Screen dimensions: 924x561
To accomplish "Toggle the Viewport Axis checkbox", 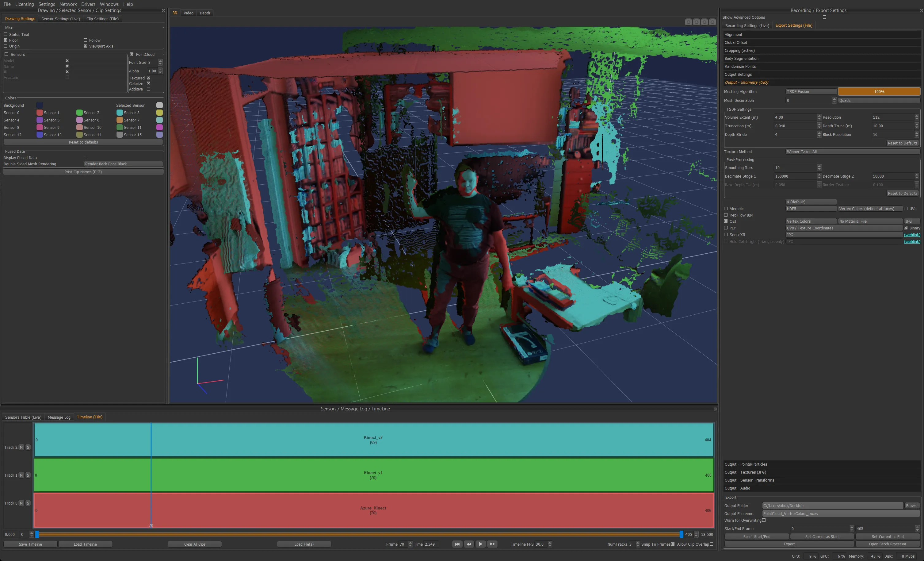I will pyautogui.click(x=86, y=46).
